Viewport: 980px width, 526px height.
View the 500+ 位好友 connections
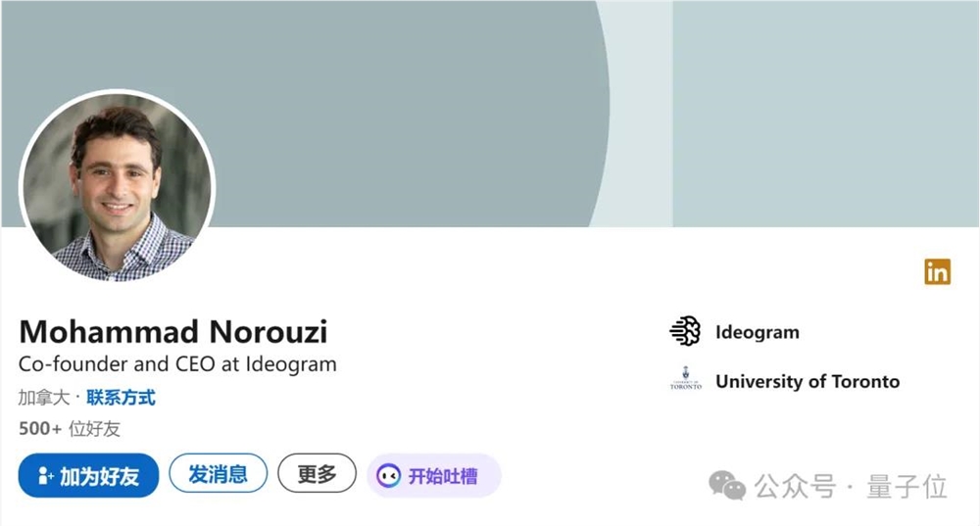coord(70,429)
